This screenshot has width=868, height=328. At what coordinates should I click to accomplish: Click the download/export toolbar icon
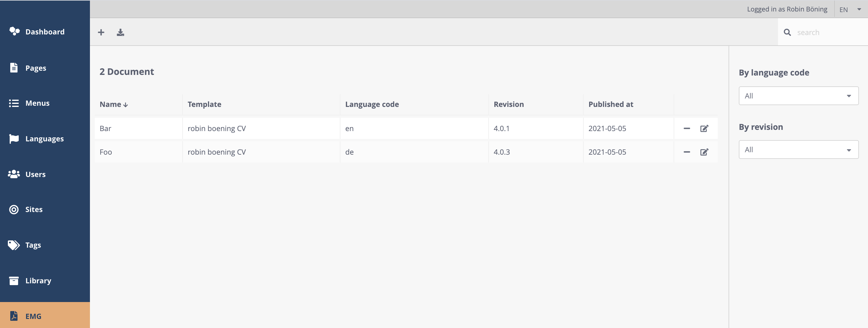point(120,32)
